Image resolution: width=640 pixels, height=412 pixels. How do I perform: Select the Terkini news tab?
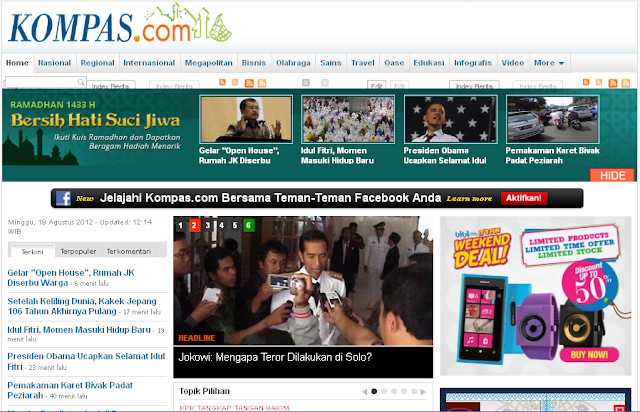(x=32, y=252)
